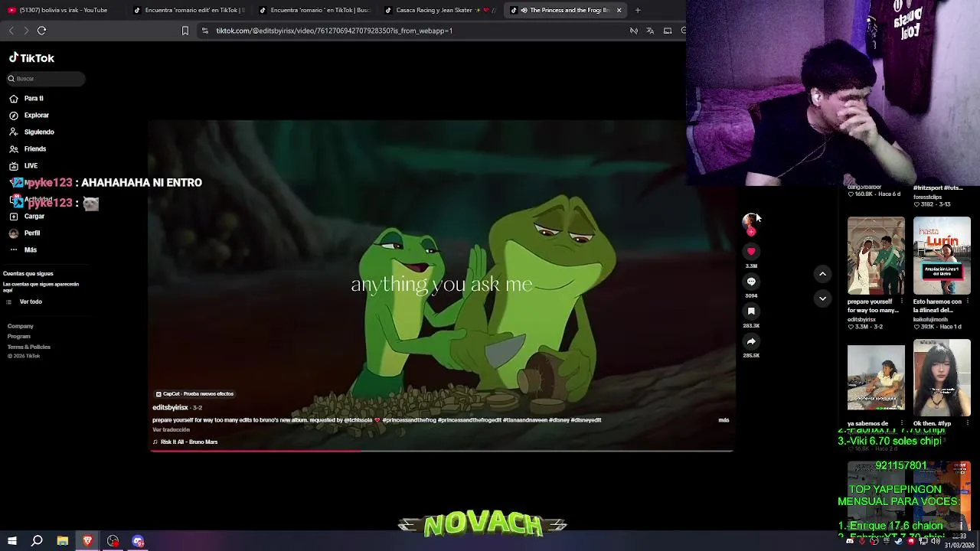Switch to Encuentra 'romario ' search tab
980x551 pixels.
coord(313,10)
